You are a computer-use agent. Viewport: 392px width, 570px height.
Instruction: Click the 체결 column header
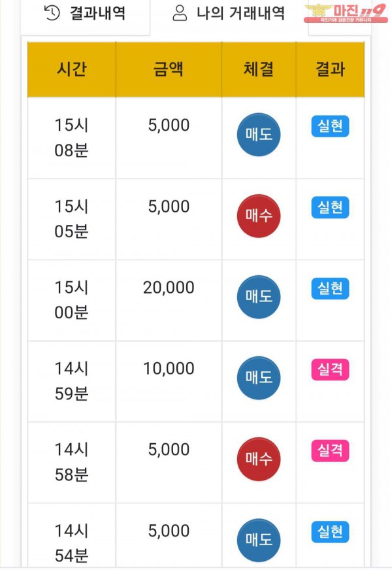coord(258,70)
